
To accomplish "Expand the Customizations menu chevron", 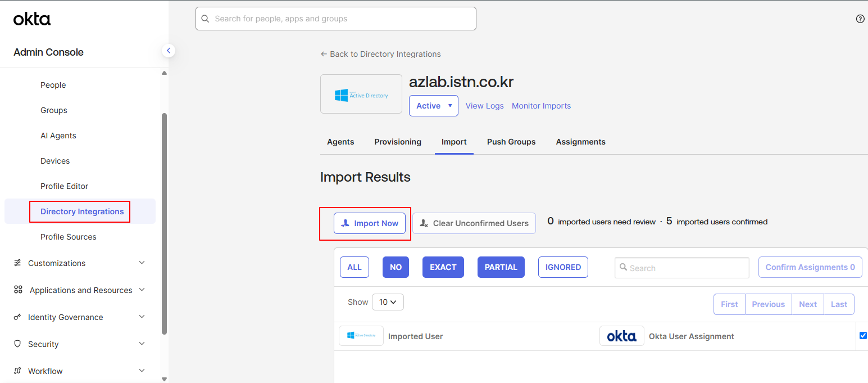I will tap(142, 263).
